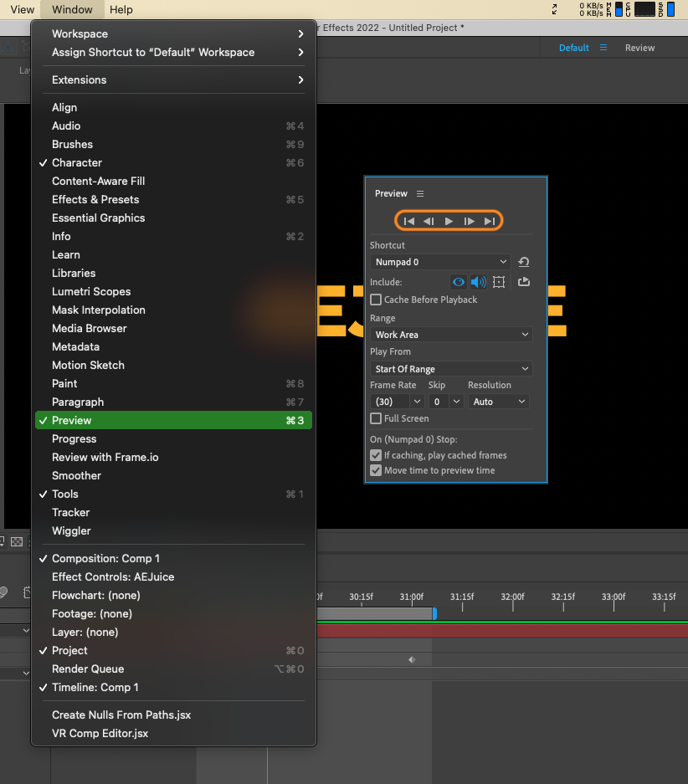The image size is (688, 784).
Task: Open Essential Graphics panel
Action: coord(173,218)
